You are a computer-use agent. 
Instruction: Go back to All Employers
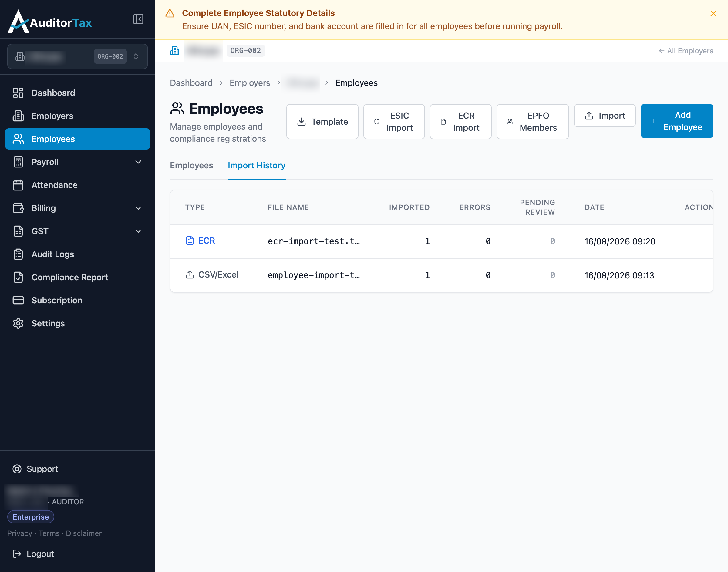[x=686, y=51]
